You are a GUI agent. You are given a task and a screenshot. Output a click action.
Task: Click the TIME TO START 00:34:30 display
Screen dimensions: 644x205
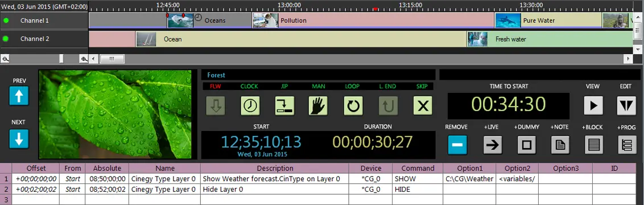coord(509,105)
